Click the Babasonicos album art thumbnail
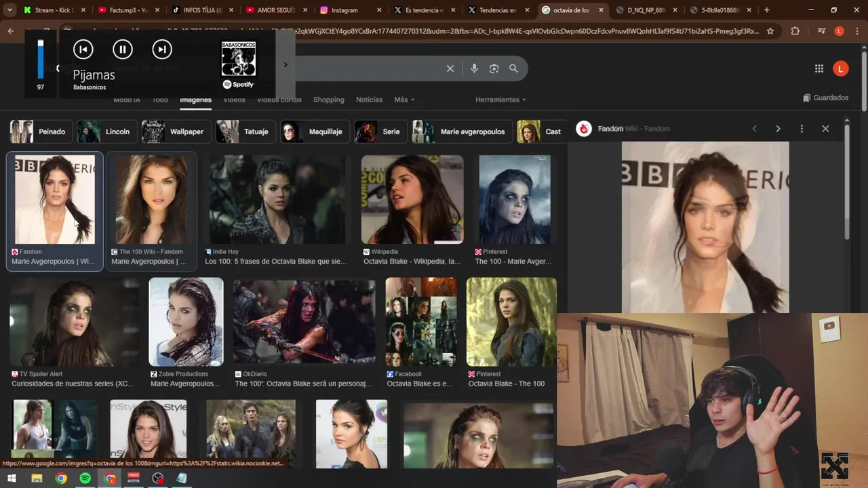This screenshot has height=488, width=868. point(238,60)
